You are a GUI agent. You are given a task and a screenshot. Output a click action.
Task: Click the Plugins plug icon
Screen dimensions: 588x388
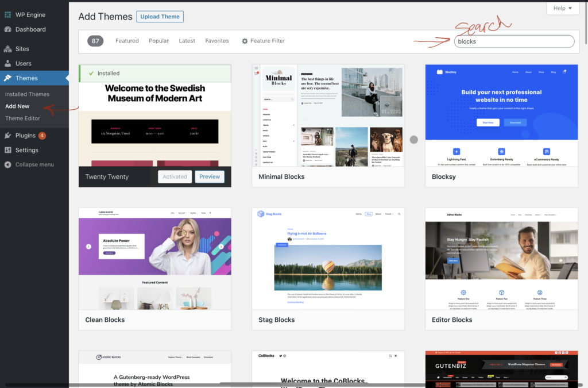(7, 136)
